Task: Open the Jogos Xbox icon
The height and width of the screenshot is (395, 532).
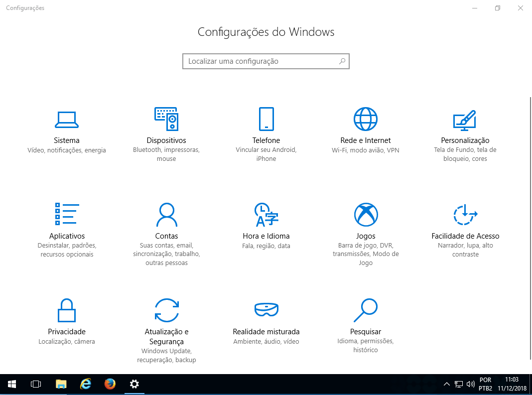Action: pyautogui.click(x=366, y=214)
